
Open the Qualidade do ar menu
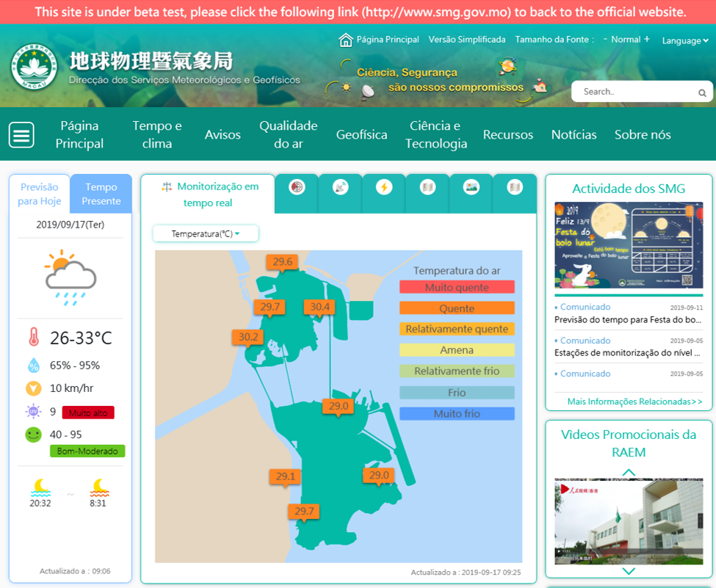coord(288,135)
